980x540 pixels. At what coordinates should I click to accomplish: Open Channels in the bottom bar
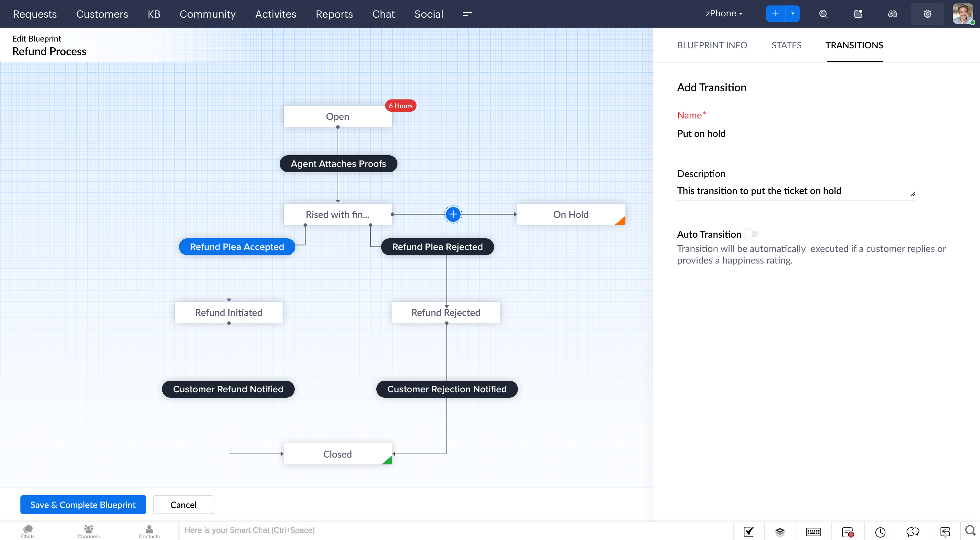88,531
